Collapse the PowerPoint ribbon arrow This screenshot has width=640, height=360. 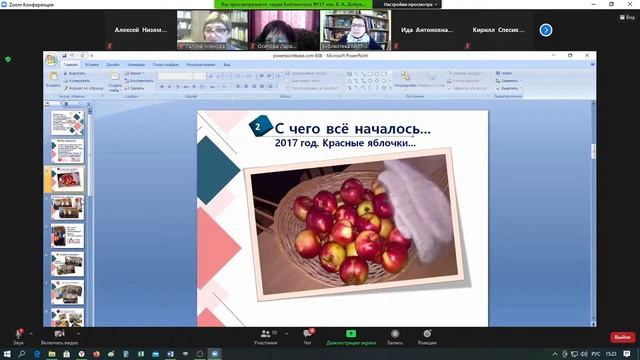tap(592, 64)
